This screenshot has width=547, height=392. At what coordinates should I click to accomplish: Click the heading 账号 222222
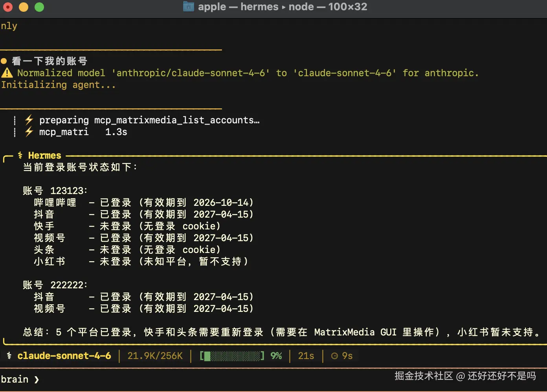coord(55,285)
